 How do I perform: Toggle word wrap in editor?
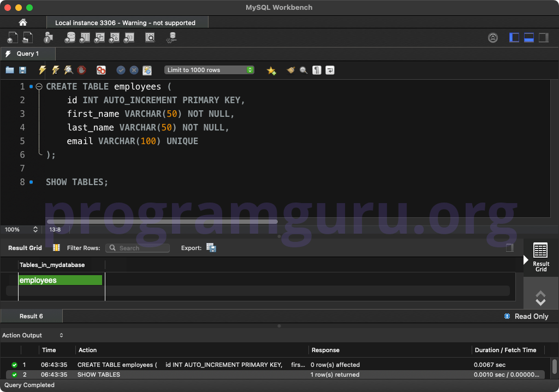tap(330, 70)
